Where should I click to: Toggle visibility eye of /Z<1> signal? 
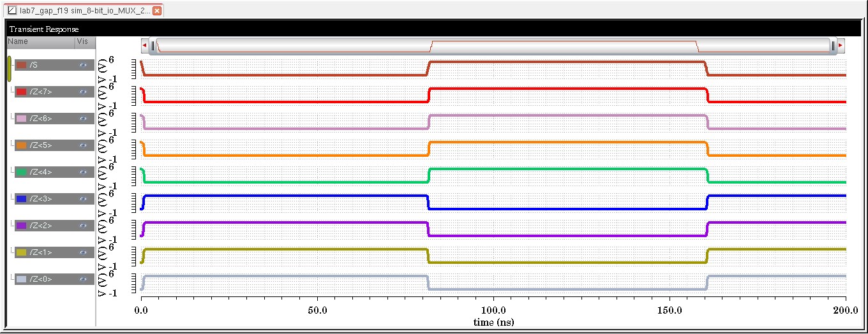click(x=83, y=252)
